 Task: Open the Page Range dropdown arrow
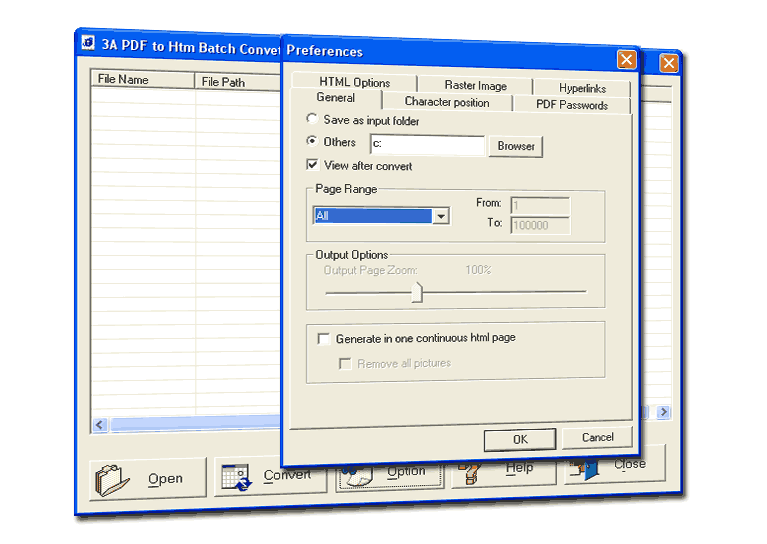(441, 216)
